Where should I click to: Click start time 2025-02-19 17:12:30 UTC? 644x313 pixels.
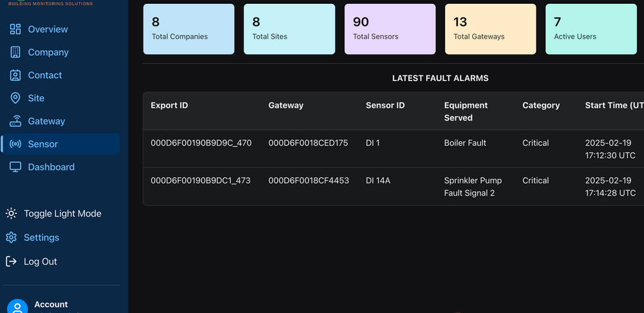pyautogui.click(x=611, y=149)
